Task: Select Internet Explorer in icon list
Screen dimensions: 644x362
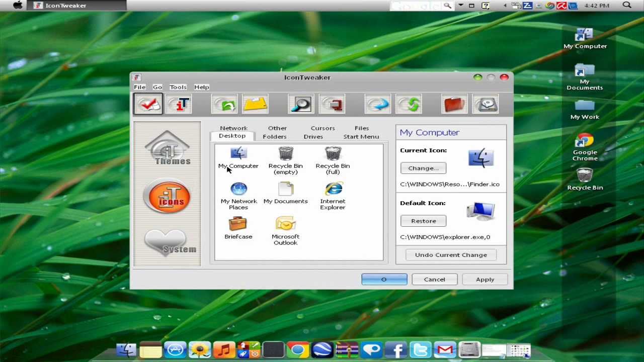Action: click(333, 196)
